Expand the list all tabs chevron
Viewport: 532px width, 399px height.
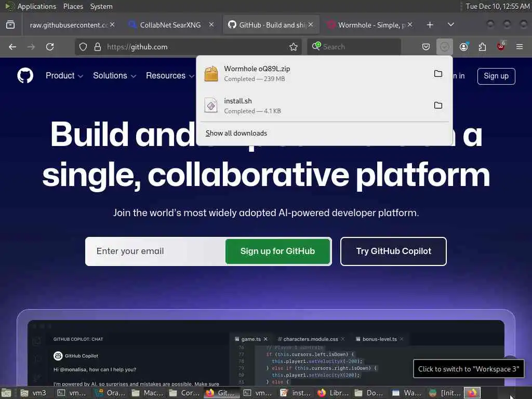coord(450,25)
